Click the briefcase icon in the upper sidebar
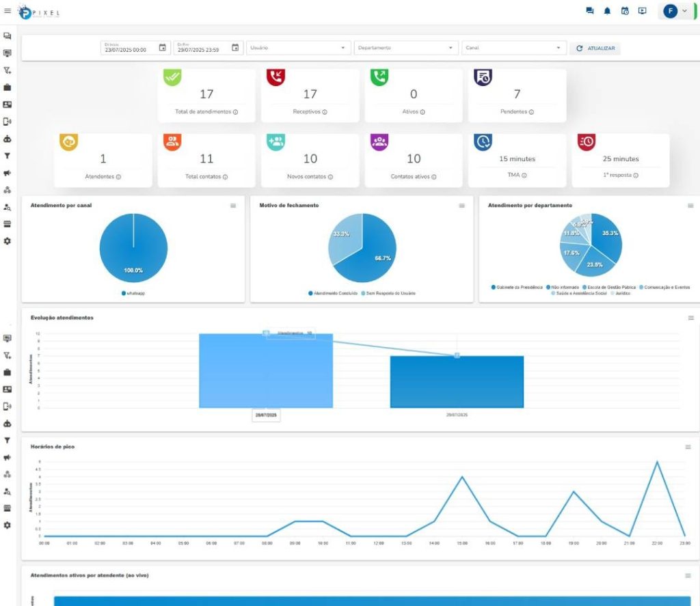 point(8,87)
